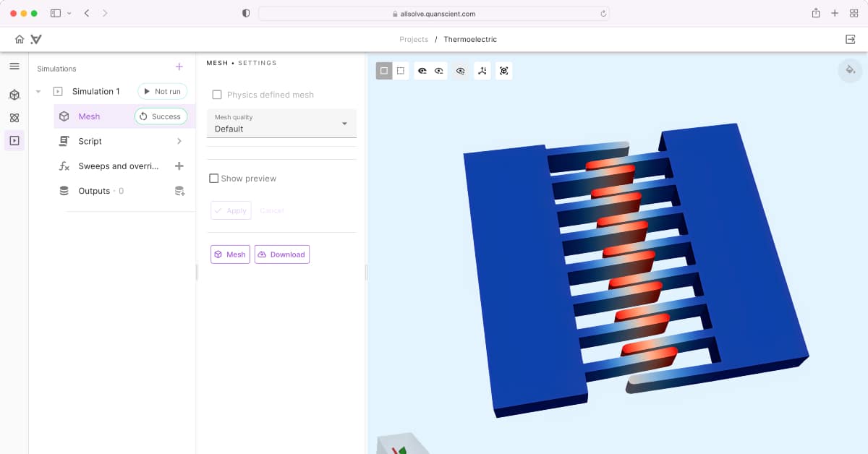Viewport: 868px width, 454px height.
Task: Open the geometry cube icon in left sidebar
Action: [x=14, y=95]
